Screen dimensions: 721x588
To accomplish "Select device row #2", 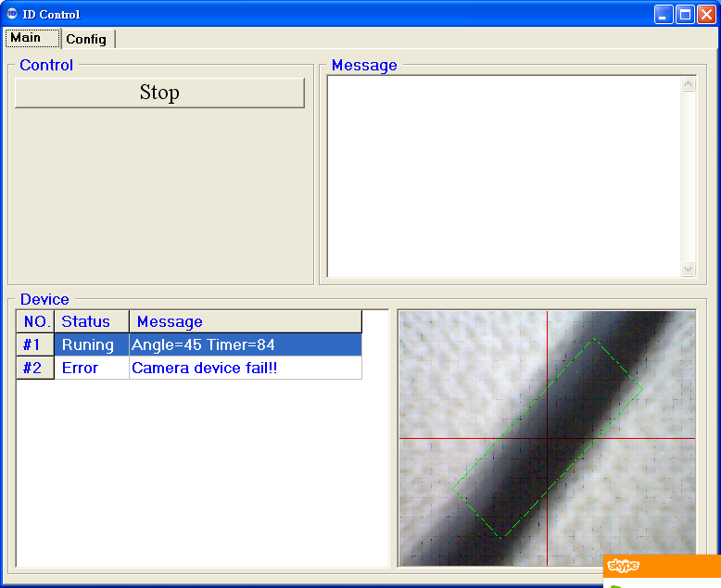I will click(x=189, y=368).
